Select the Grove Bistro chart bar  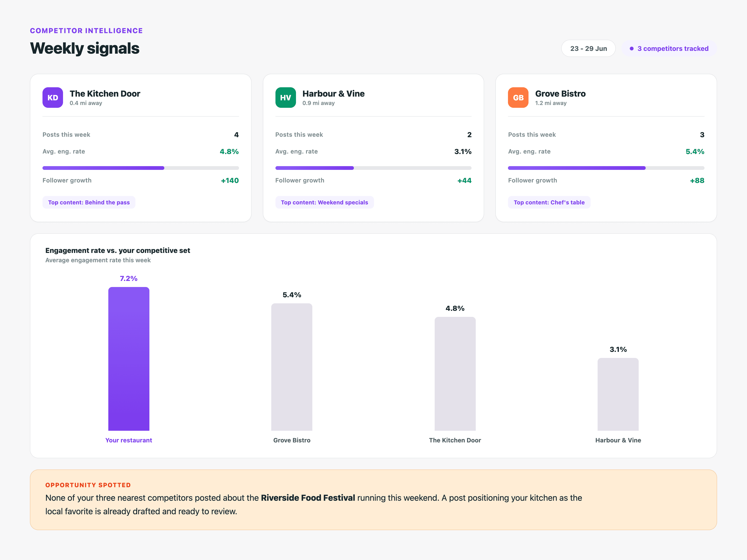tap(292, 367)
